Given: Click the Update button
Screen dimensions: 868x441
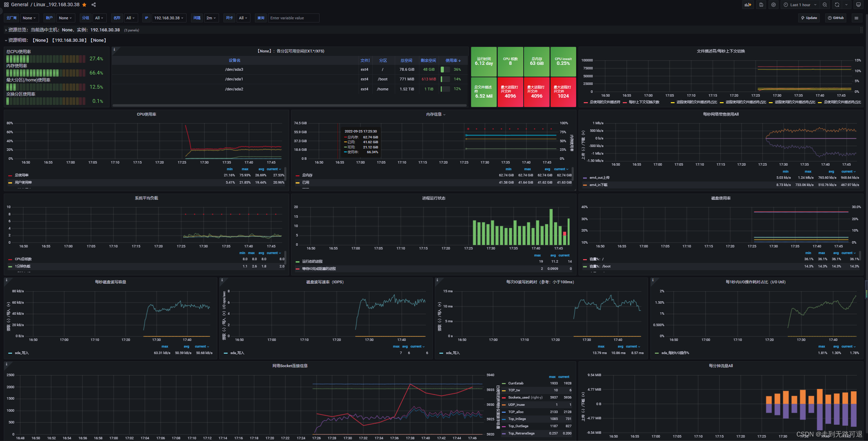Looking at the screenshot, I should [809, 18].
